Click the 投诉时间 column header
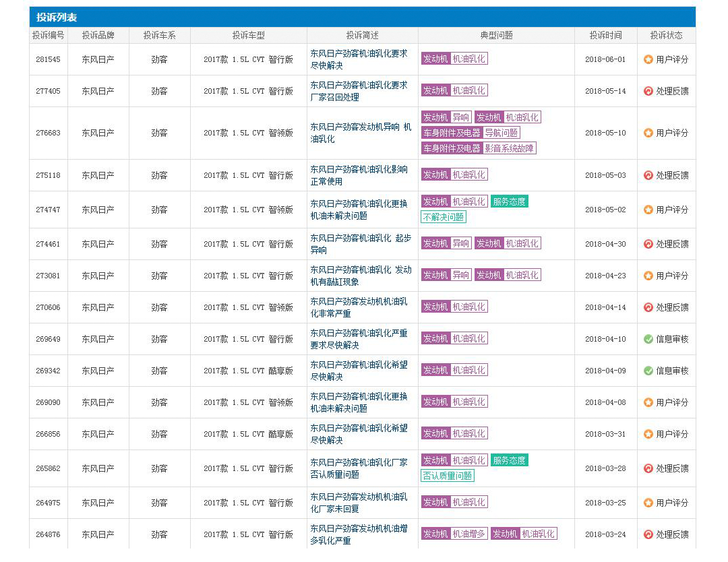 [605, 35]
